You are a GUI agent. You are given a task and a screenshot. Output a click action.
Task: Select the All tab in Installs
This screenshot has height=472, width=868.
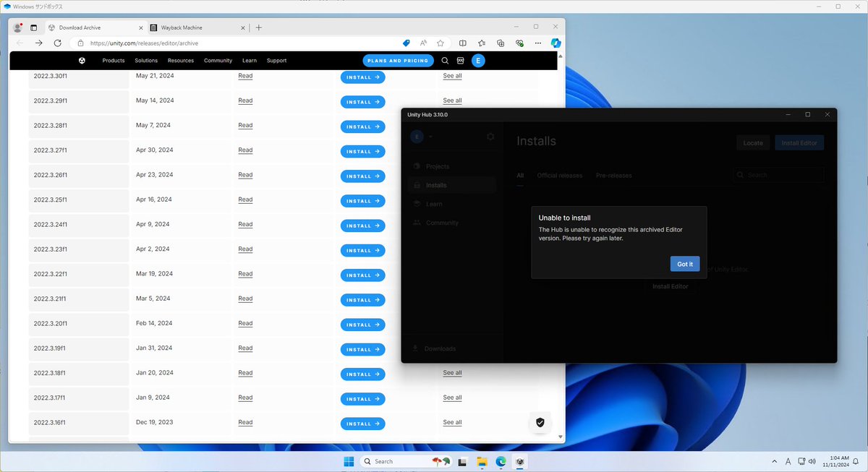[x=519, y=176]
